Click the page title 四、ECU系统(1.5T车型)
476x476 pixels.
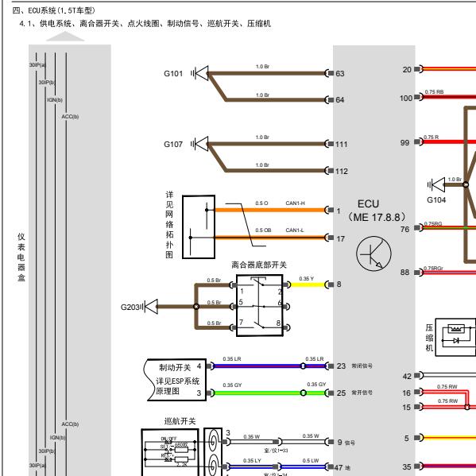point(54,10)
